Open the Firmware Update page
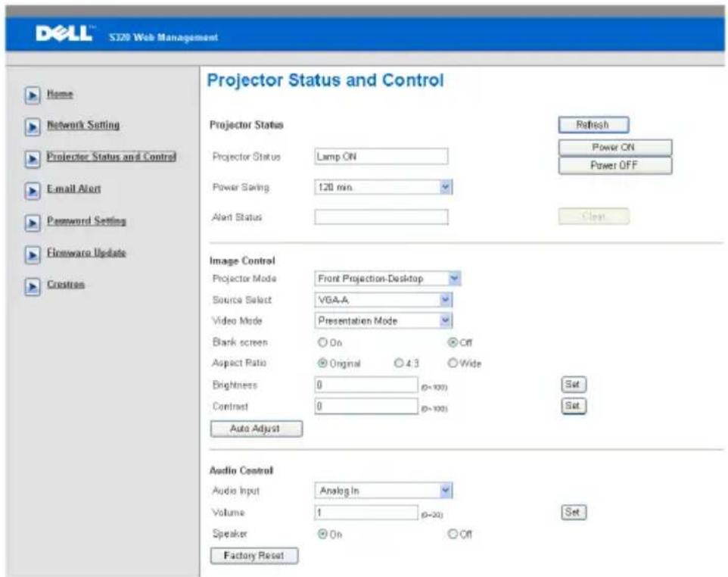 [x=86, y=253]
